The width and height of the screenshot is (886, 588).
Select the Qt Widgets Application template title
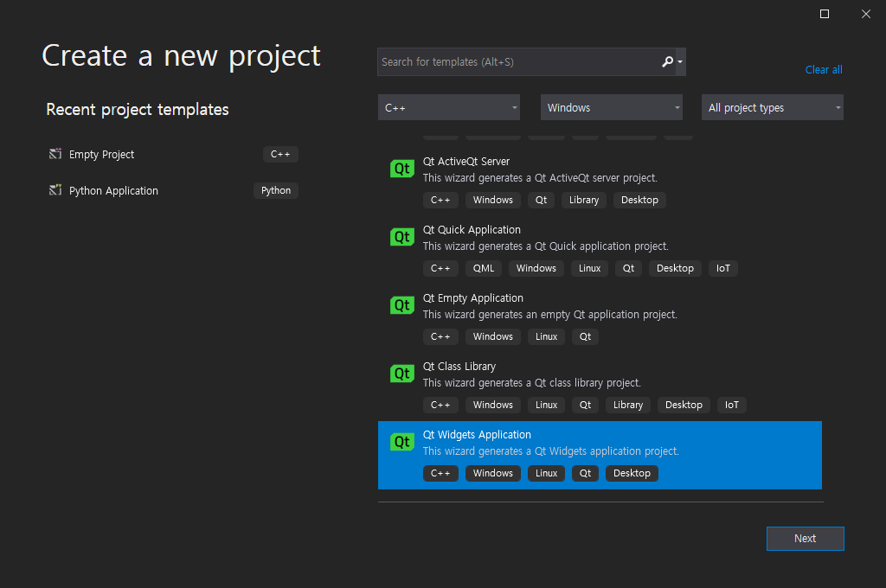[x=477, y=435]
